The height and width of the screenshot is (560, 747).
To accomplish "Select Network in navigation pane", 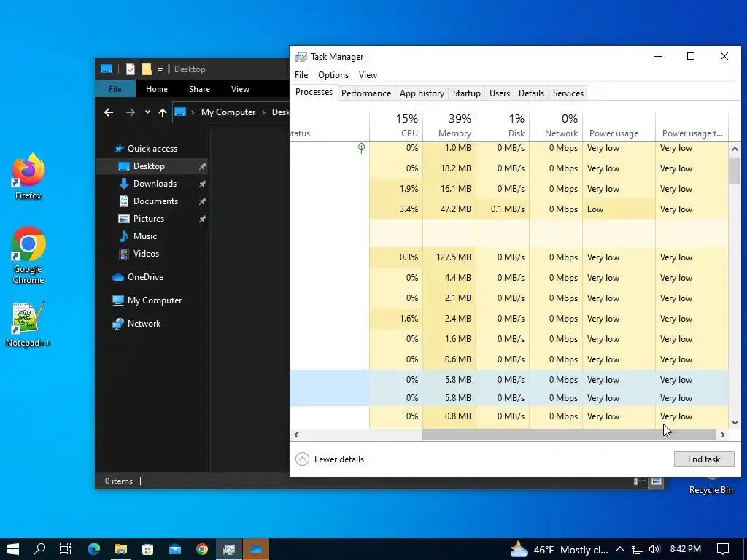I will point(144,323).
